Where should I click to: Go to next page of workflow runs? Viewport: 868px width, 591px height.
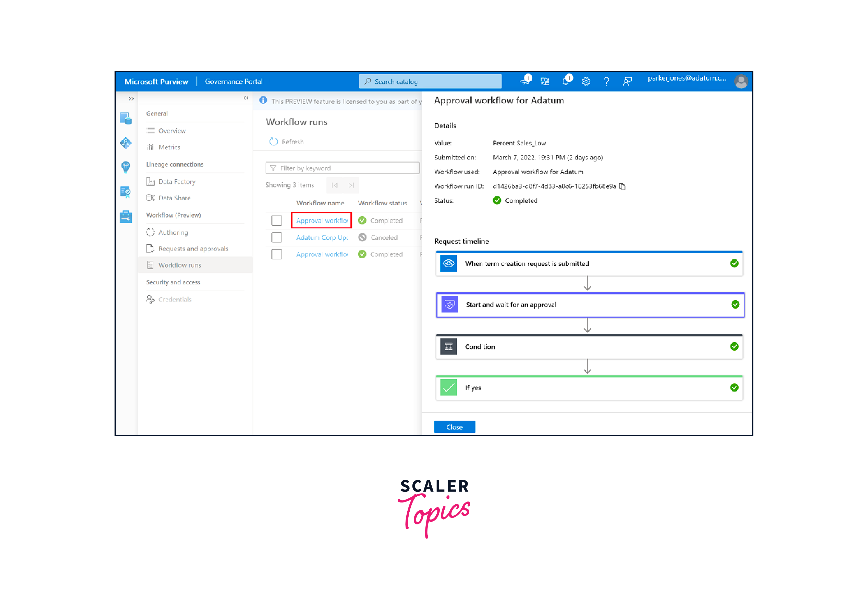350,185
